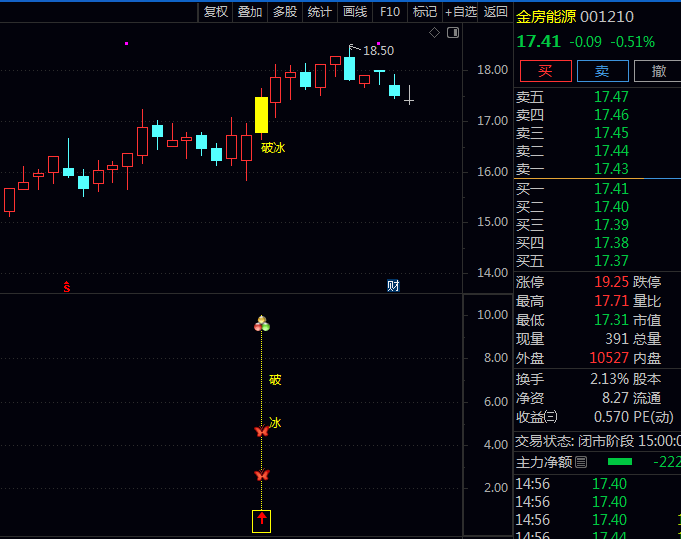This screenshot has height=539, width=681.
Task: Click the 收益(三) quarter selector icon
Action: (550, 417)
